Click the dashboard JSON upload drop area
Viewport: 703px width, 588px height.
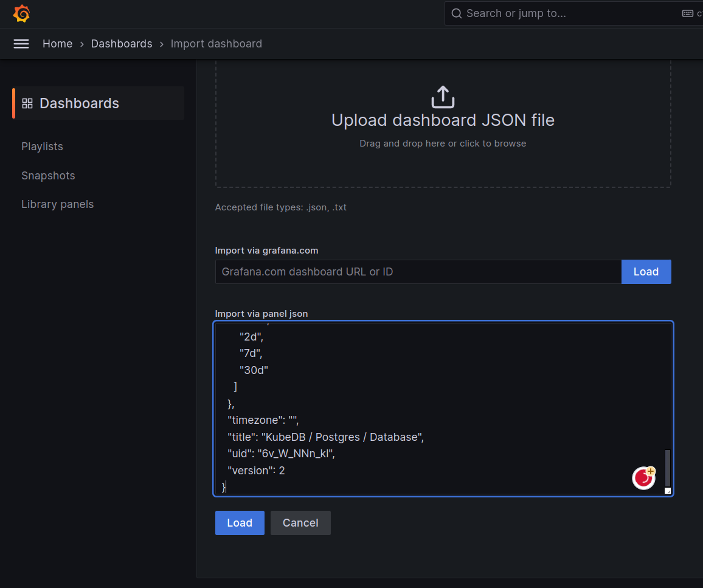pyautogui.click(x=443, y=122)
